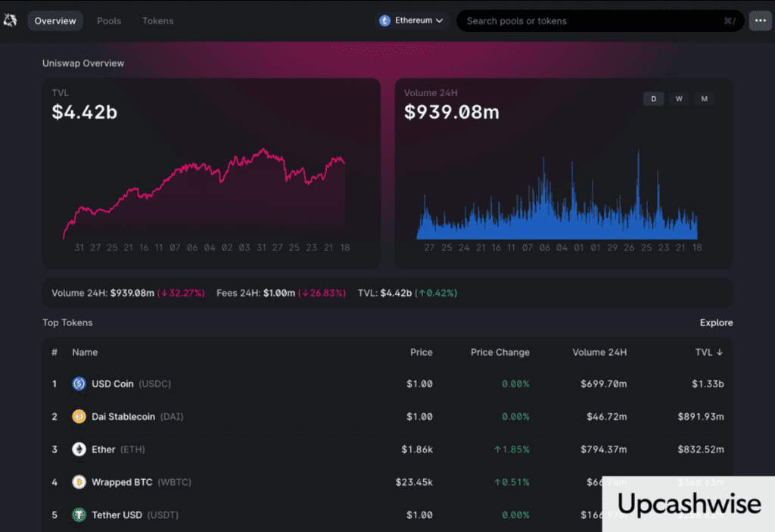Switch to the Overview tab
This screenshot has width=775, height=532.
pos(55,20)
